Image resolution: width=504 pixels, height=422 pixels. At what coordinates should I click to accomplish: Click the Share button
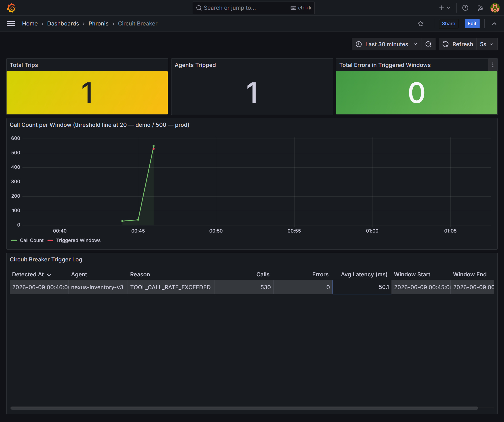[448, 24]
